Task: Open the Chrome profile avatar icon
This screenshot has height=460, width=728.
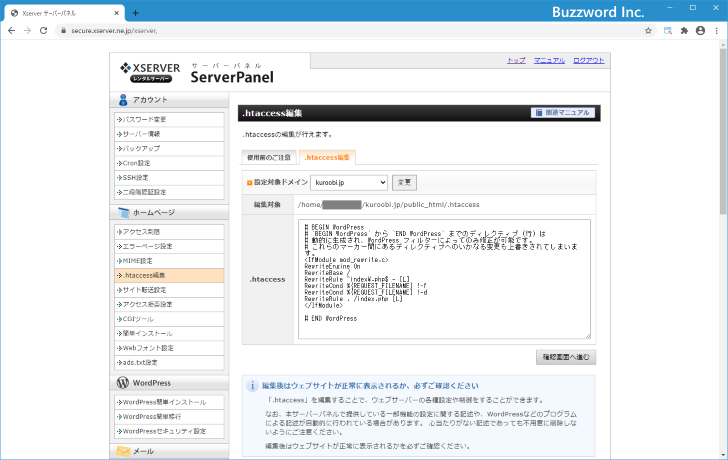Action: tap(700, 31)
